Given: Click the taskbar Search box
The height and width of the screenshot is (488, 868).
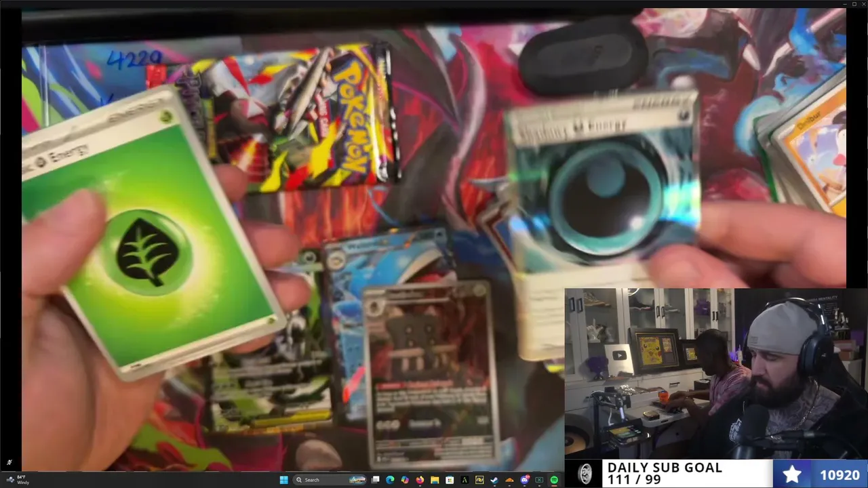Looking at the screenshot, I should click(330, 480).
